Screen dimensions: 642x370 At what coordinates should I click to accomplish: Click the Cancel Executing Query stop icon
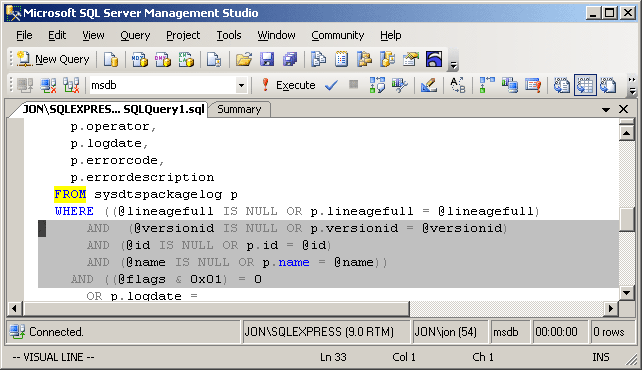pyautogui.click(x=354, y=85)
